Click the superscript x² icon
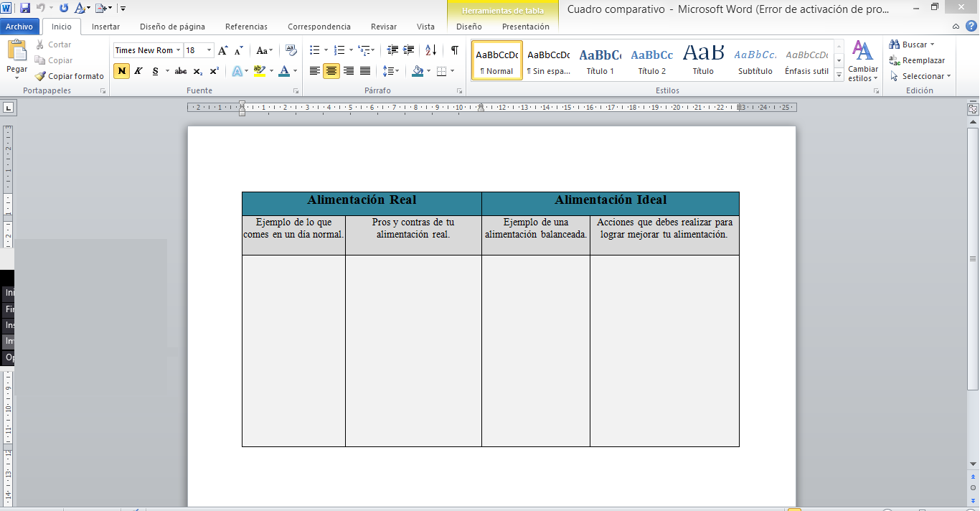Screen dimensions: 980x511 [x=215, y=71]
